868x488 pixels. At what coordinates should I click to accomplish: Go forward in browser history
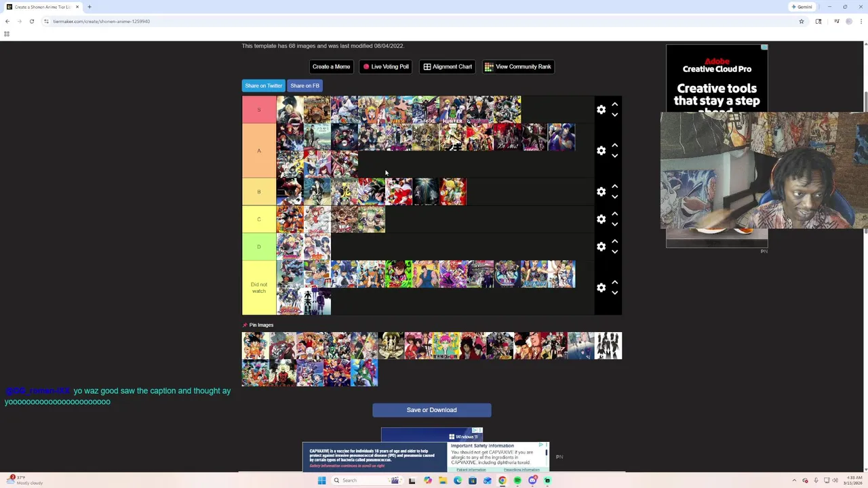pos(20,21)
